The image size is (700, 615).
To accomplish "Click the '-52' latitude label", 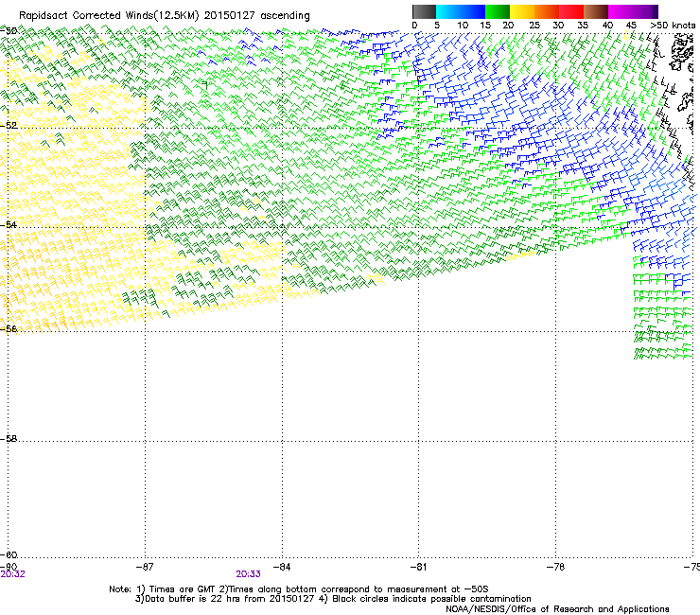I will [x=9, y=126].
